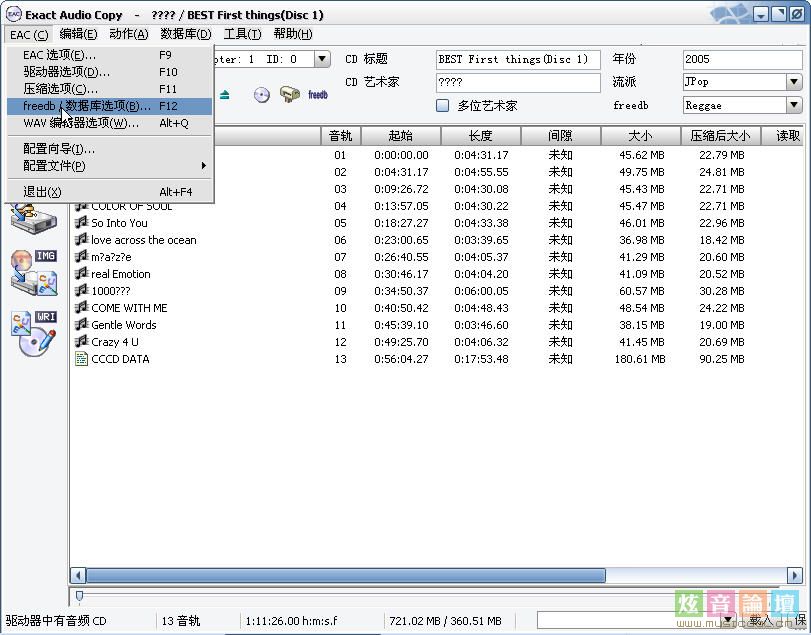Click the note icon beside m?a?z?e
This screenshot has width=811, height=635.
tap(82, 256)
